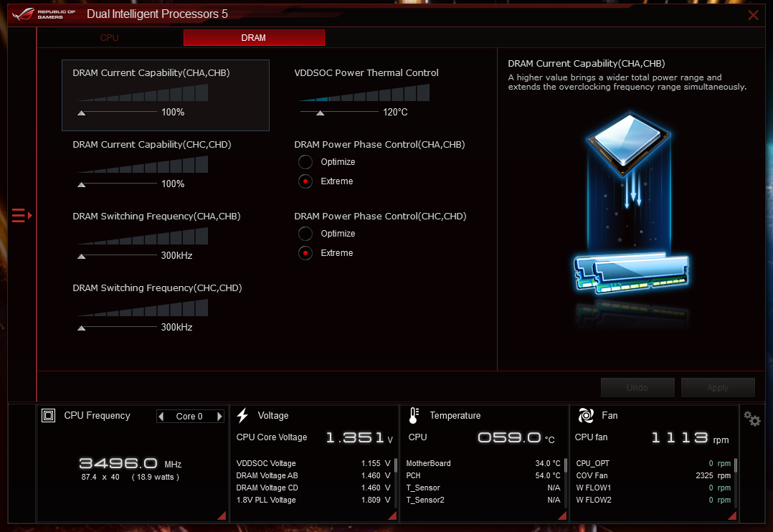Image resolution: width=773 pixels, height=532 pixels.
Task: Click the Voltage lightning bolt icon
Action: point(242,416)
